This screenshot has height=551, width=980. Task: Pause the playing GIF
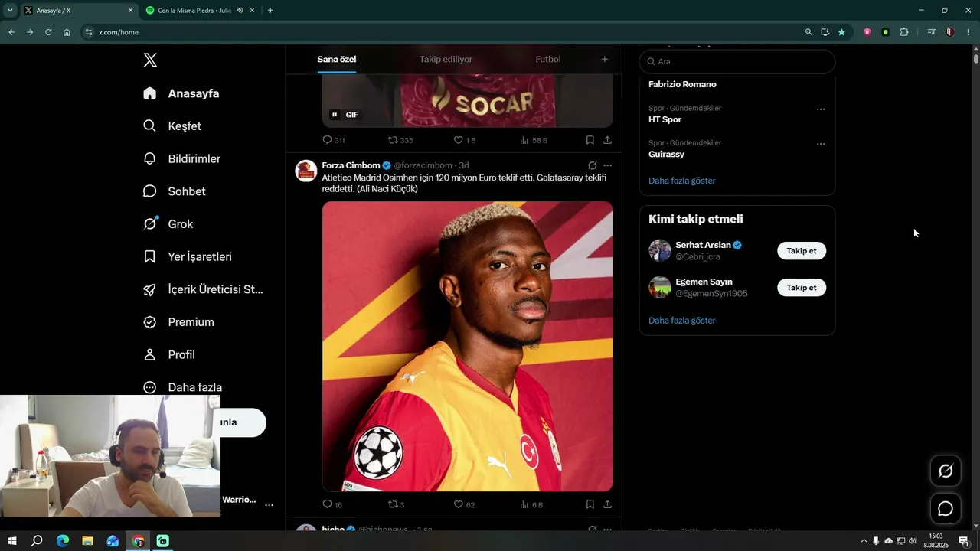335,115
